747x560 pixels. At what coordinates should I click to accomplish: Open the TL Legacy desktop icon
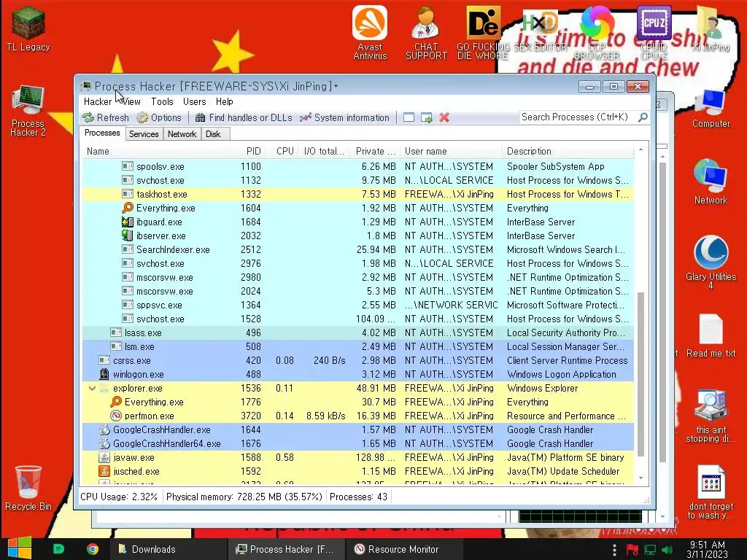tap(28, 28)
